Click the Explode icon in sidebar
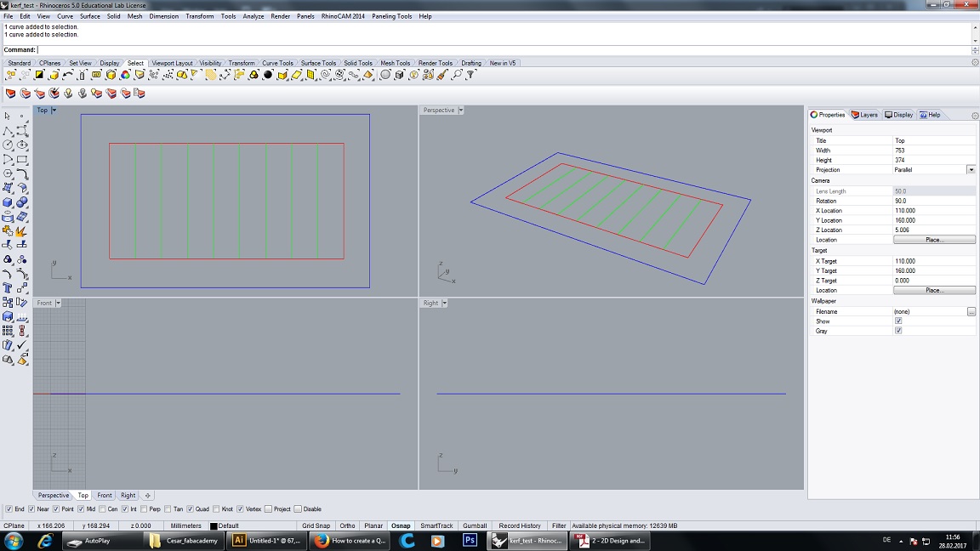Viewport: 980px width, 551px height. 22,231
